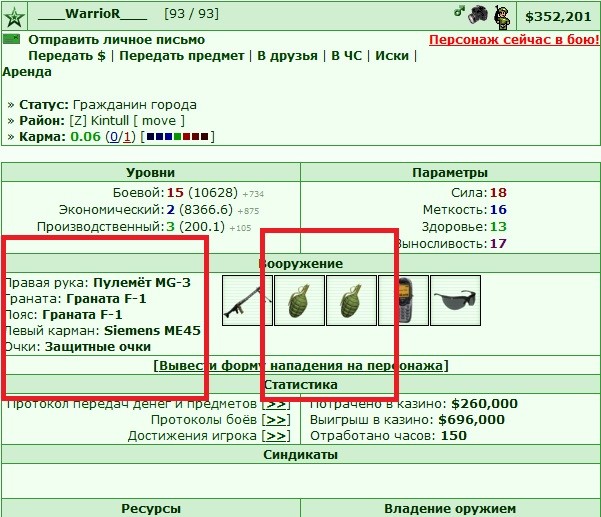
Task: Click Здоровье parameter value 13
Action: 498,226
